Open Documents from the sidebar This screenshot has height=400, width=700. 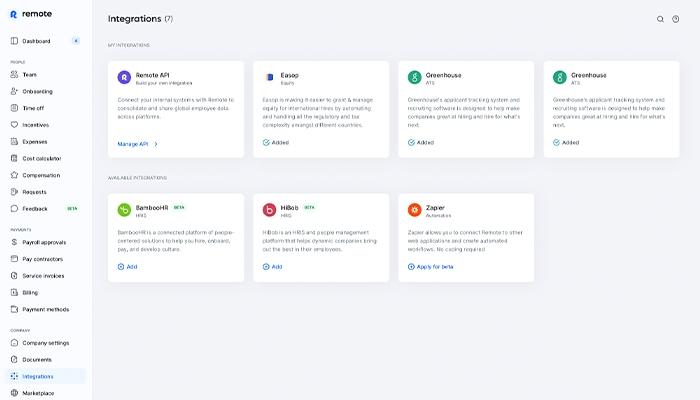point(45,359)
